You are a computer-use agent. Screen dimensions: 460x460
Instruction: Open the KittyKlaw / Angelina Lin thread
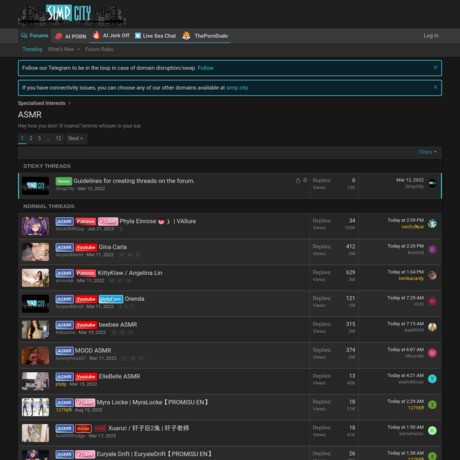point(130,273)
